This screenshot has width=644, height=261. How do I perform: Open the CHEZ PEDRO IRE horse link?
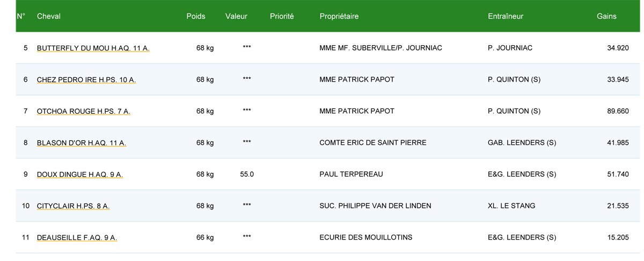(86, 79)
